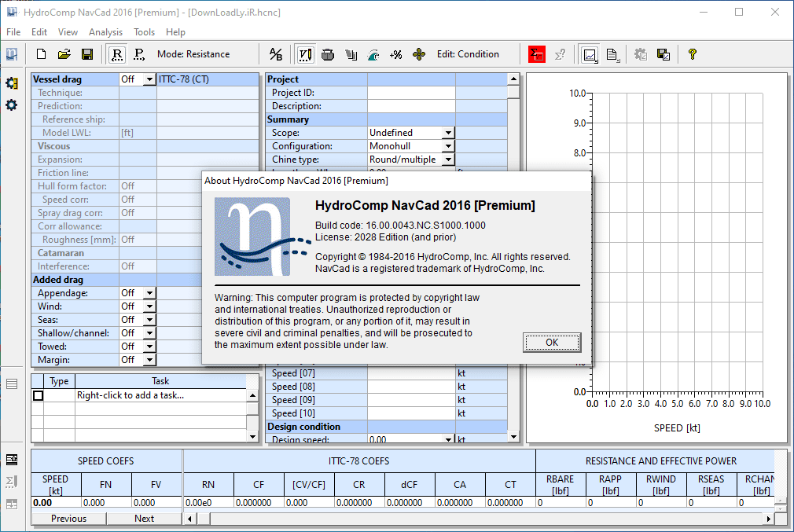
Task: Click the export data toolbar icon
Action: tap(664, 54)
